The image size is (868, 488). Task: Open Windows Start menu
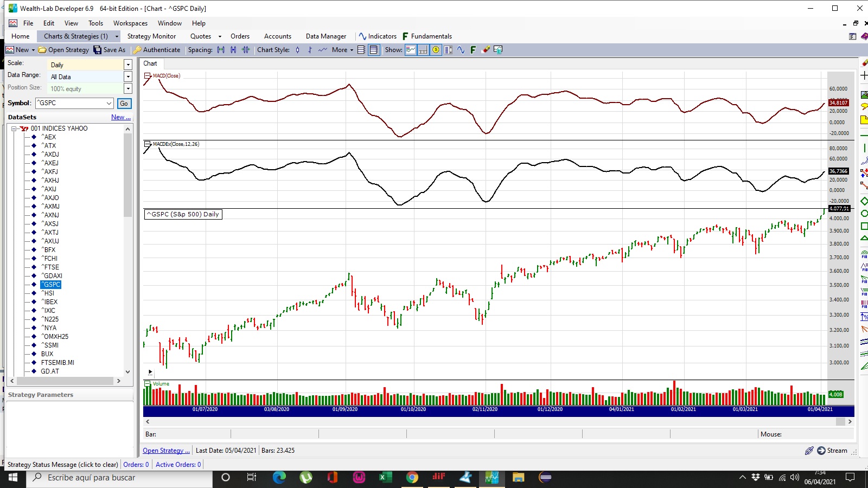pyautogui.click(x=12, y=477)
